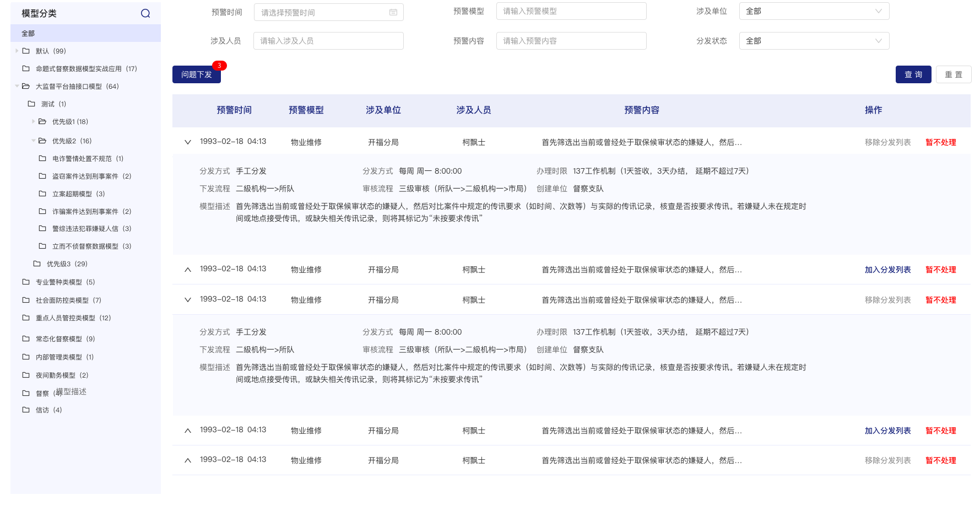Click folder icon beside 常态化督察模型 (9)

coord(26,339)
